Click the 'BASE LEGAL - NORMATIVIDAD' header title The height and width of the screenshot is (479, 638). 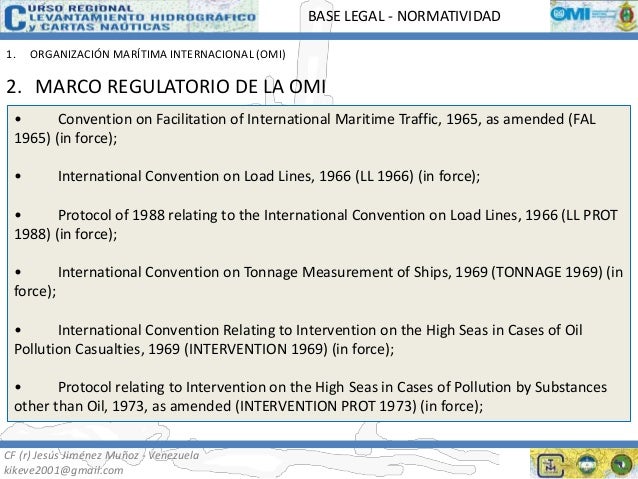404,16
